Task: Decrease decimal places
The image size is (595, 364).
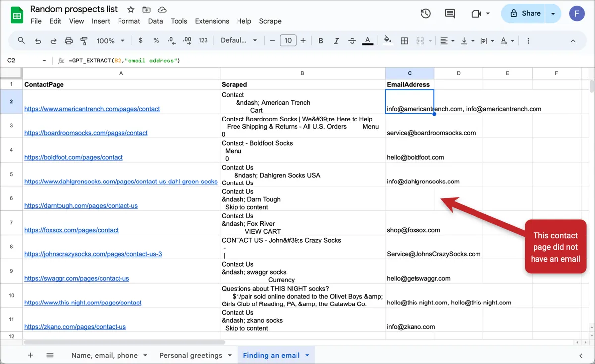Action: point(171,41)
